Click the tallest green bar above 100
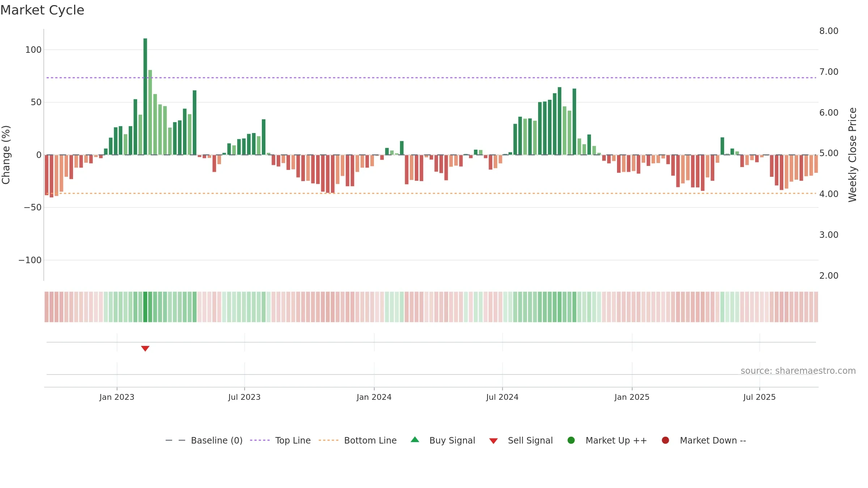The image size is (868, 488). point(145,97)
